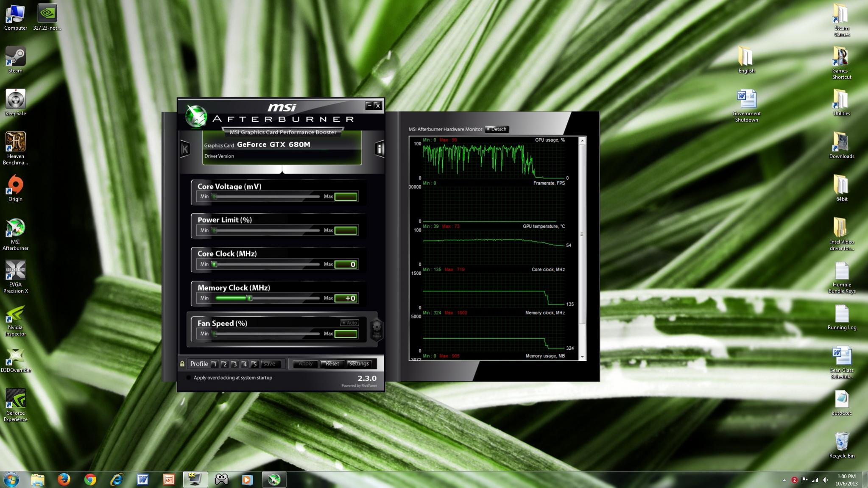Screen dimensions: 868x488
Task: Enable Apply overclocking at system startup
Action: 189,378
